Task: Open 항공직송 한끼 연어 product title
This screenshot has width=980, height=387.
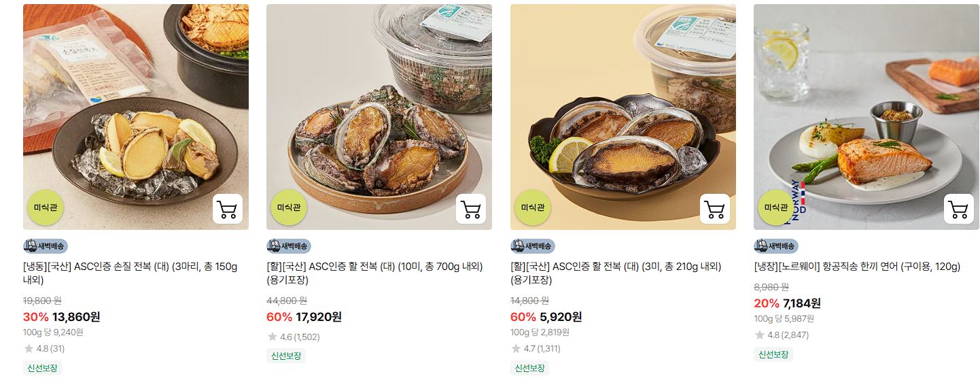Action: 857,267
